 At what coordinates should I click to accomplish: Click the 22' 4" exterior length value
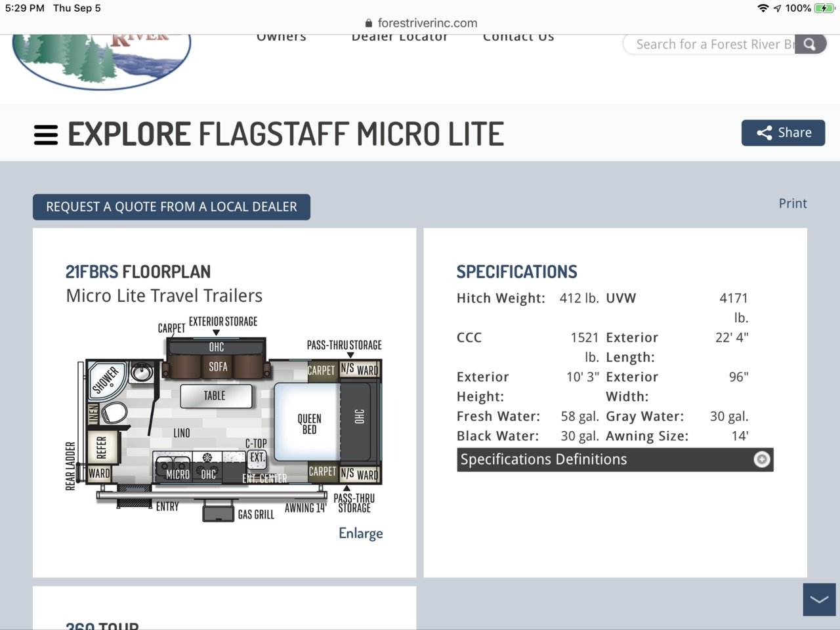(732, 337)
